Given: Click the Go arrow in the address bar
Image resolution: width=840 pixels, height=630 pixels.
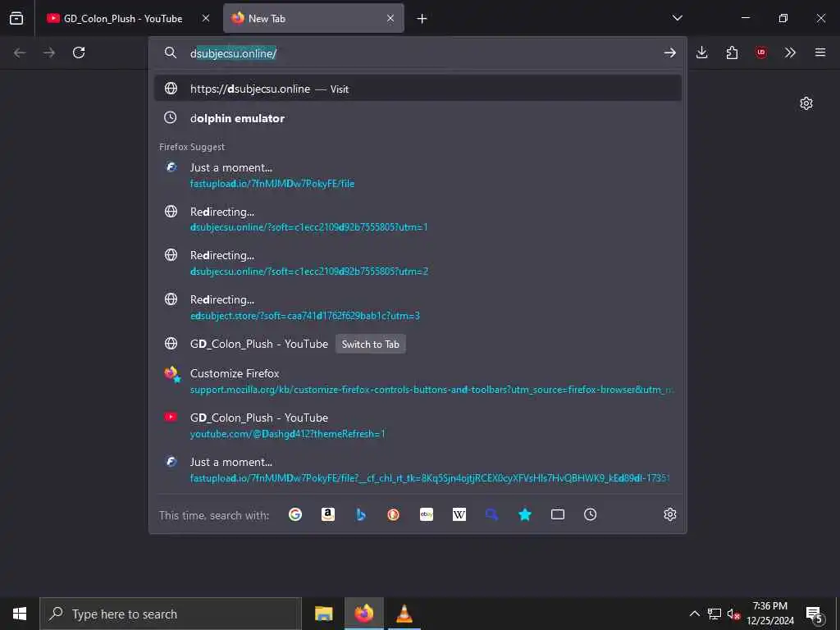Looking at the screenshot, I should 669,52.
